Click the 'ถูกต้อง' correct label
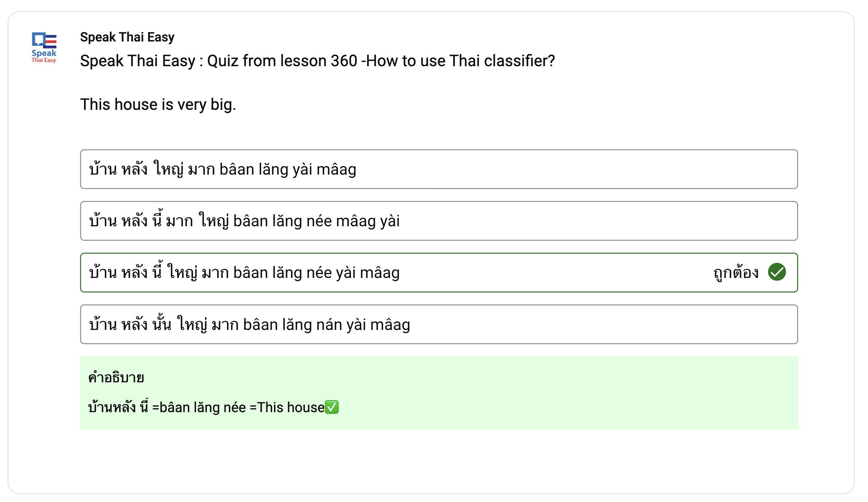This screenshot has height=502, width=868. coord(736,272)
